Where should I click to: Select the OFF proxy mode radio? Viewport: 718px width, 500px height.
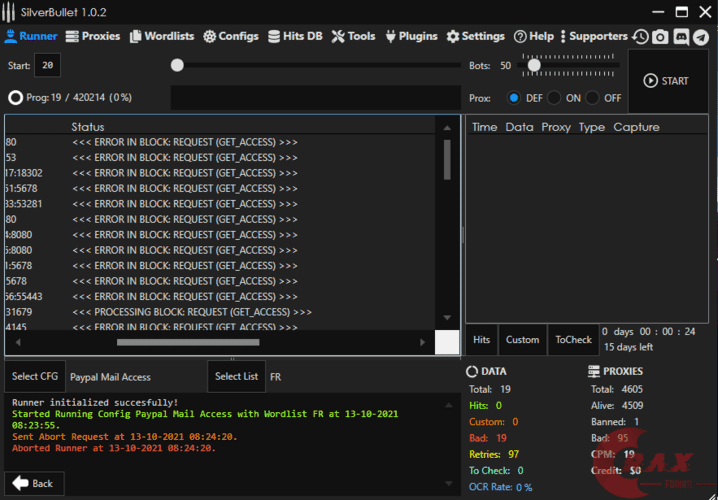click(592, 98)
